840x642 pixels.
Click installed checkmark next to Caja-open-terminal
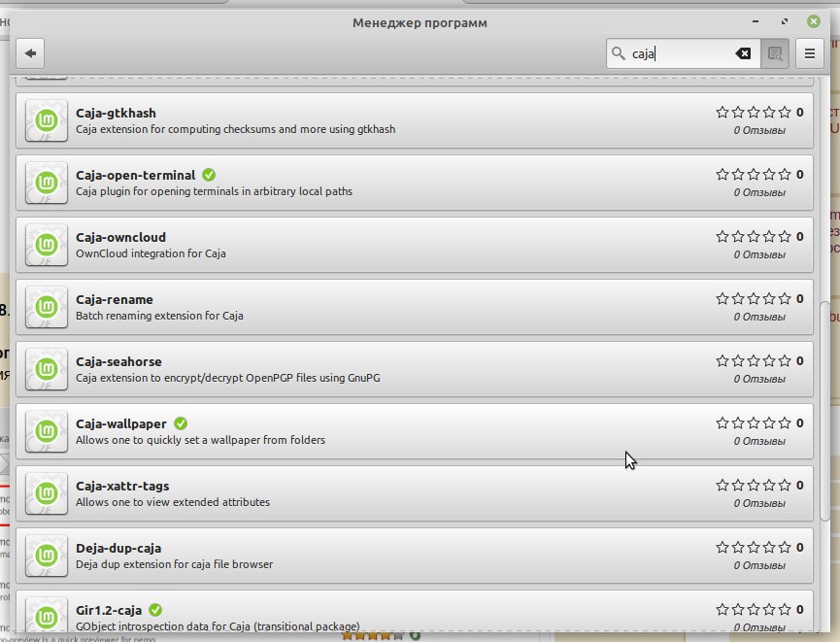point(209,175)
